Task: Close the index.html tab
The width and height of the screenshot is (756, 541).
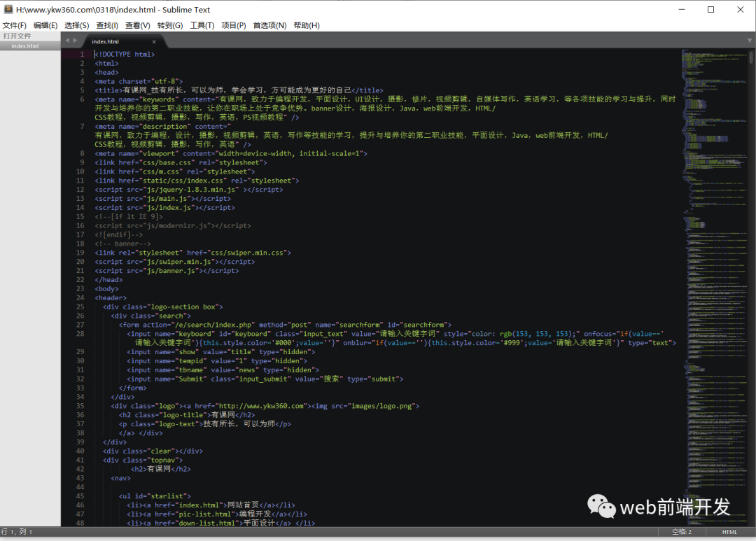Action: (154, 42)
